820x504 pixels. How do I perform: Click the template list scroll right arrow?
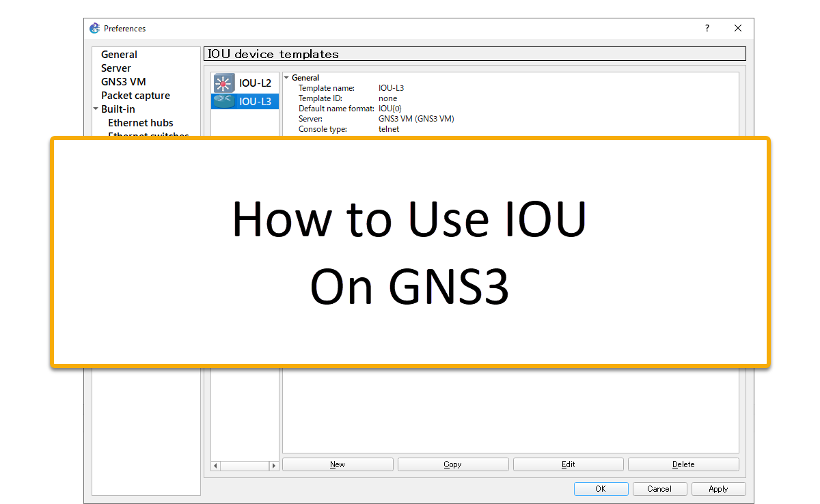click(x=273, y=465)
